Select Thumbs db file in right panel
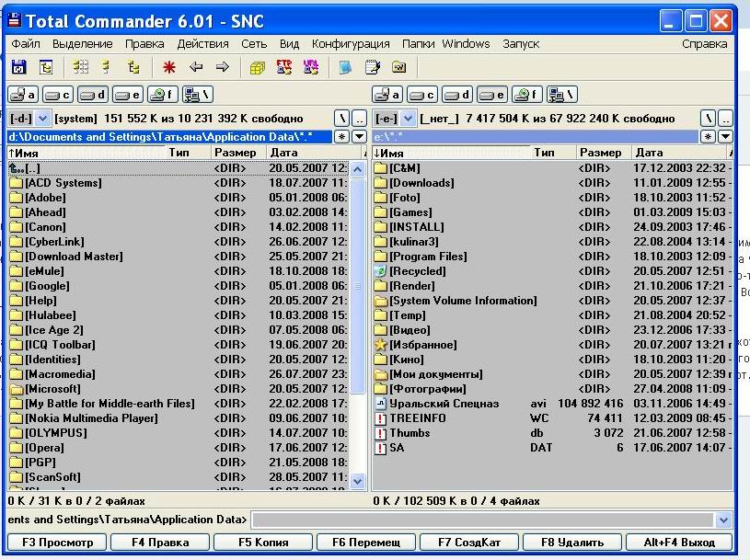The width and height of the screenshot is (750, 560). 553,433
